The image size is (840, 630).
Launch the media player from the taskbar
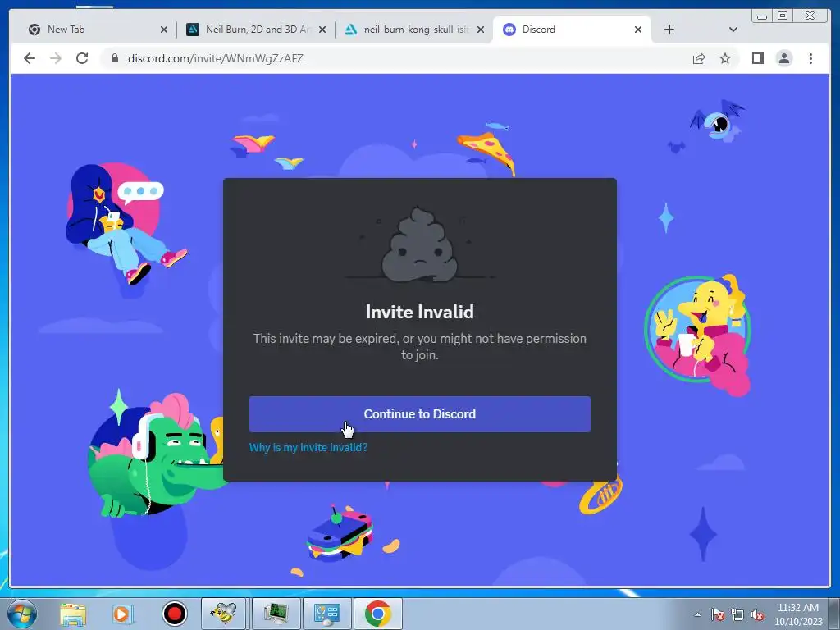[x=123, y=614]
